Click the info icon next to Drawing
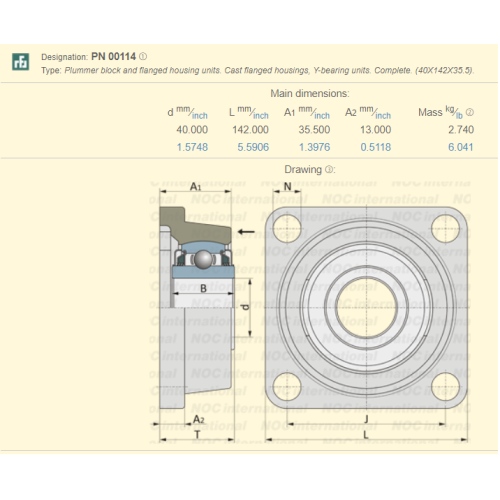This screenshot has width=500, height=500. [329, 170]
